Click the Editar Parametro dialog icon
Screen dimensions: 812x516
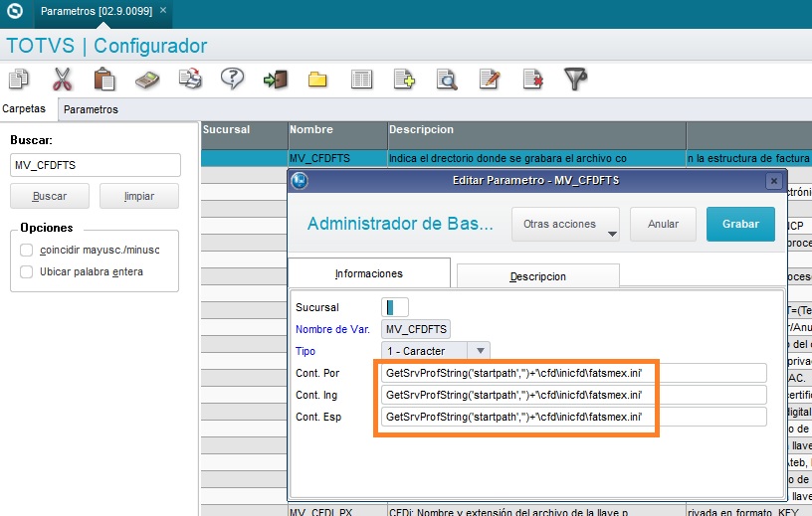(x=300, y=181)
